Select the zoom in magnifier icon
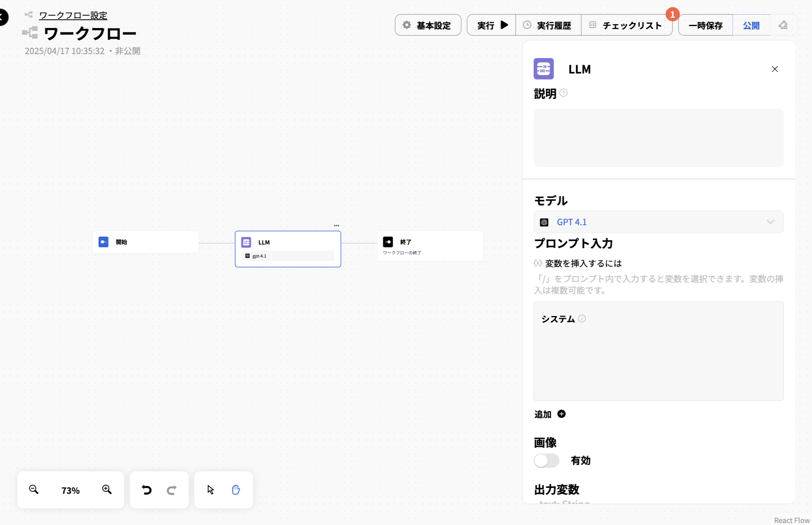Viewport: 812px width, 525px height. (x=106, y=490)
